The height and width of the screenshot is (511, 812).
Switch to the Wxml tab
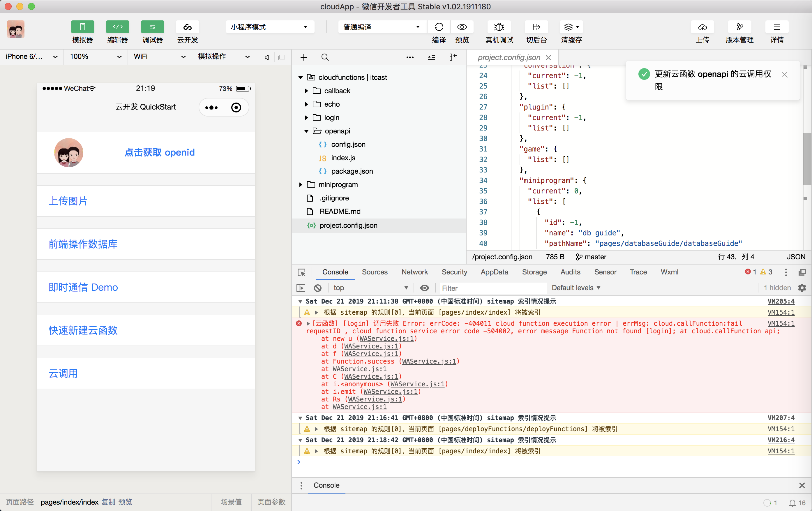669,272
